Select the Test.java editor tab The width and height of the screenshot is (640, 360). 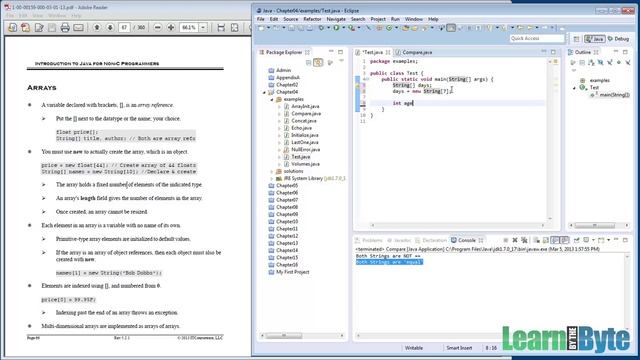373,52
